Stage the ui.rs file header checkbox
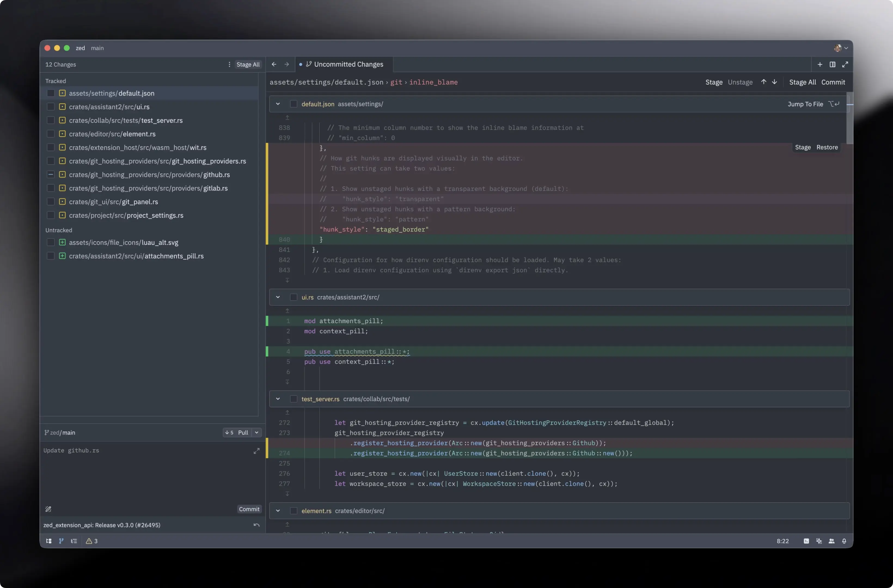This screenshot has height=588, width=893. click(x=293, y=297)
